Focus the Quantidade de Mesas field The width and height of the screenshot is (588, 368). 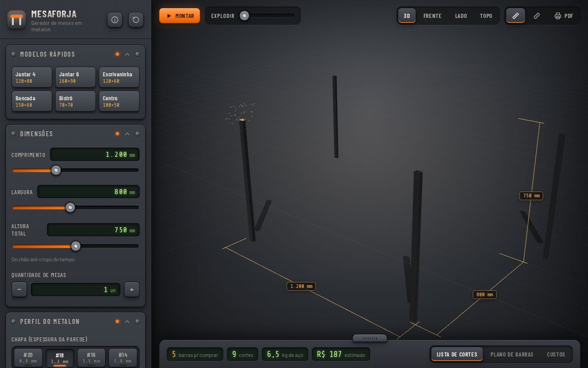tap(75, 290)
